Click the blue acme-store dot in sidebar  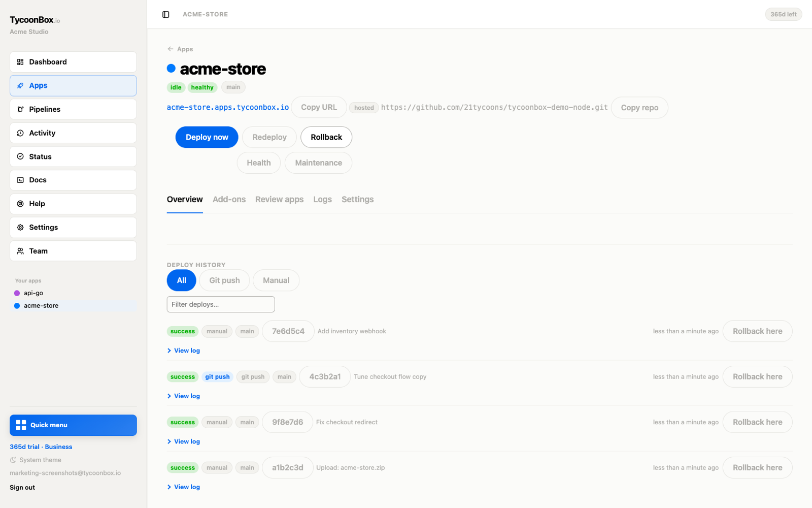(x=17, y=306)
